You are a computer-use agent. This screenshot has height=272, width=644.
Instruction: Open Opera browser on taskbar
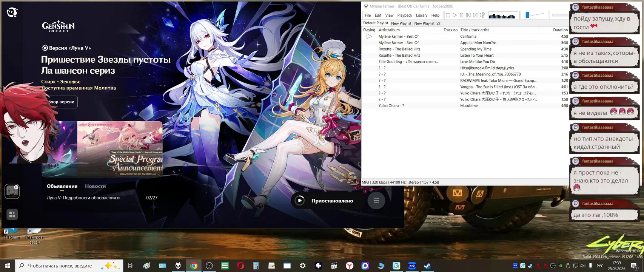click(240, 266)
